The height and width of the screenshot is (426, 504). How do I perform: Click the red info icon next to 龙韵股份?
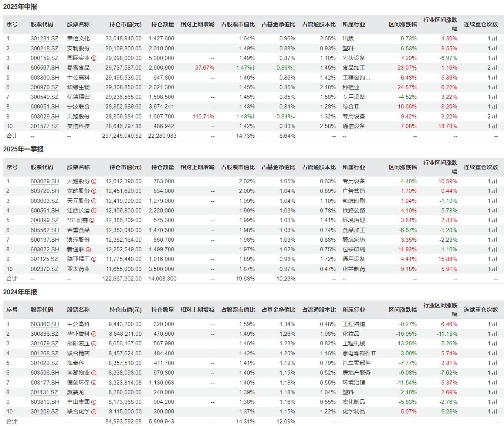click(94, 191)
